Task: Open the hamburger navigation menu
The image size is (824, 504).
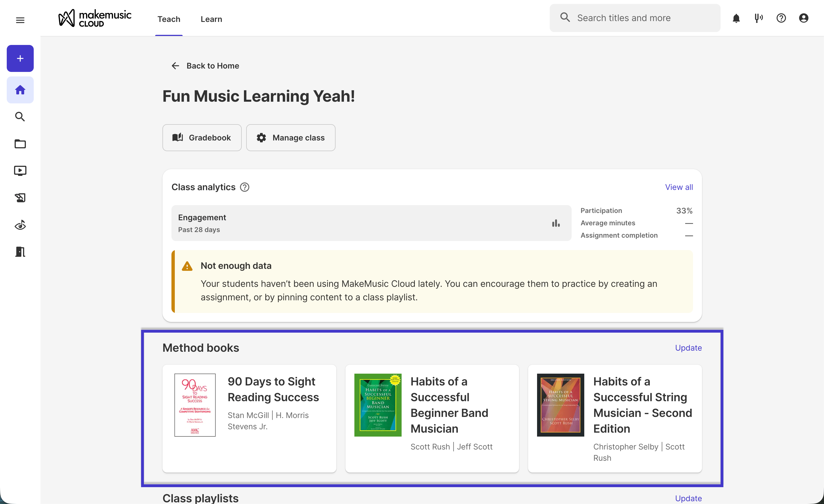Action: [20, 20]
